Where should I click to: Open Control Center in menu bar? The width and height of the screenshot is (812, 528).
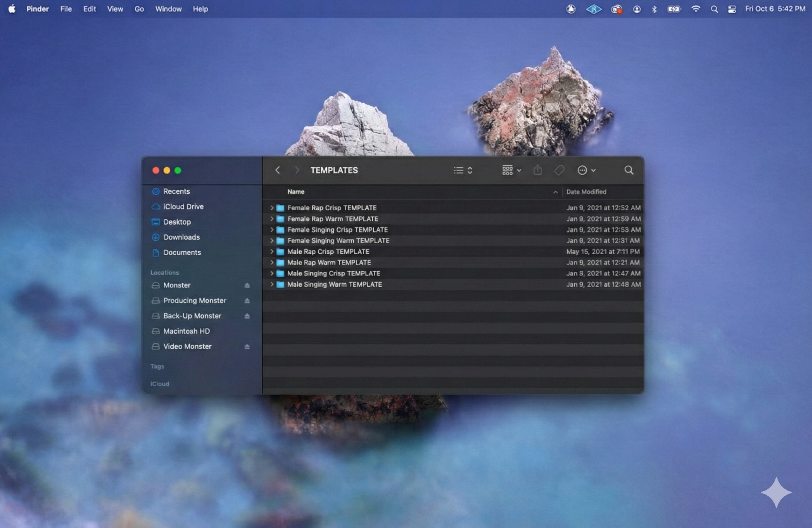[732, 9]
